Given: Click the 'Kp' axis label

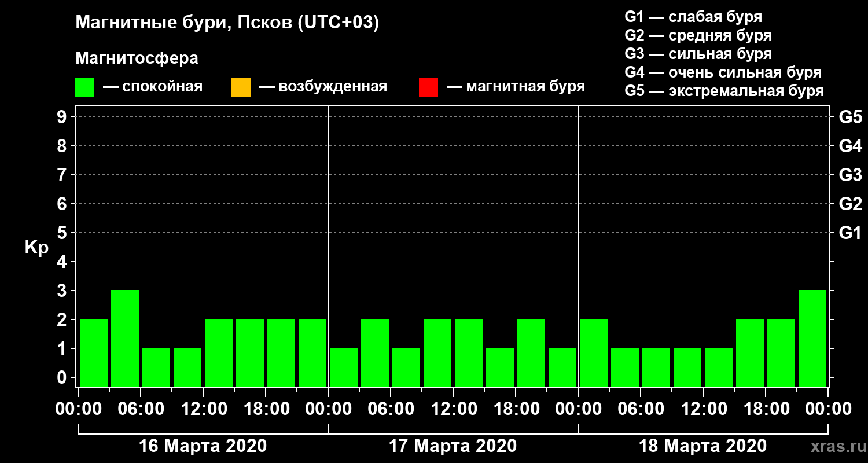Looking at the screenshot, I should pos(36,248).
